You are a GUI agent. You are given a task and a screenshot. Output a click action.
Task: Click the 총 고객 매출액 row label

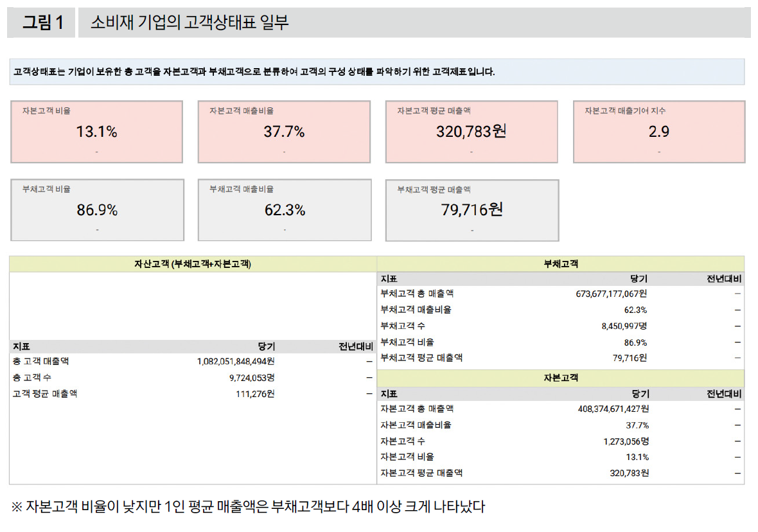tap(41, 361)
